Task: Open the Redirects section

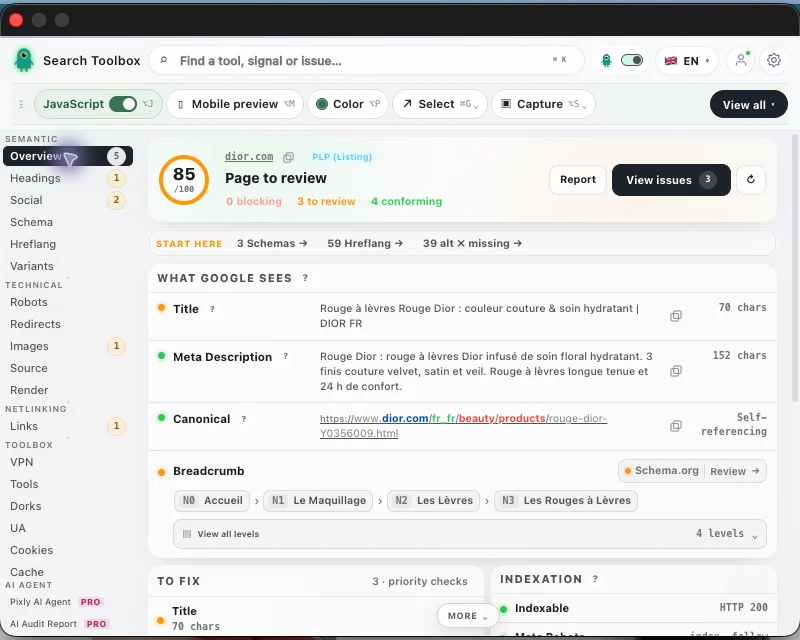Action: click(x=68, y=324)
